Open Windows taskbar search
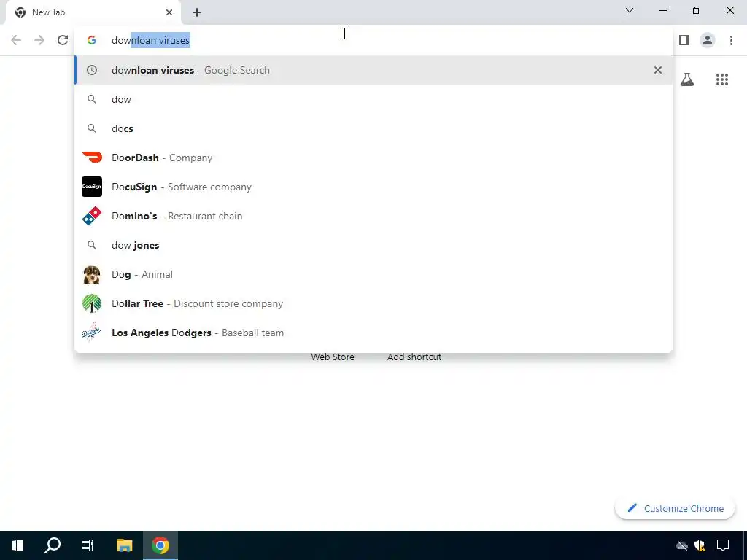Image resolution: width=747 pixels, height=560 pixels. pyautogui.click(x=53, y=545)
